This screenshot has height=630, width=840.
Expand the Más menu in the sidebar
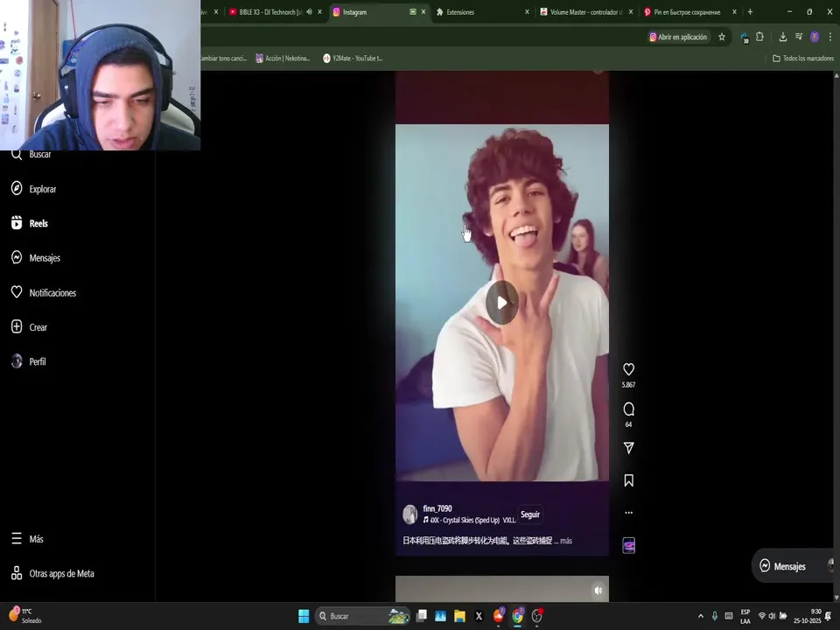click(27, 538)
